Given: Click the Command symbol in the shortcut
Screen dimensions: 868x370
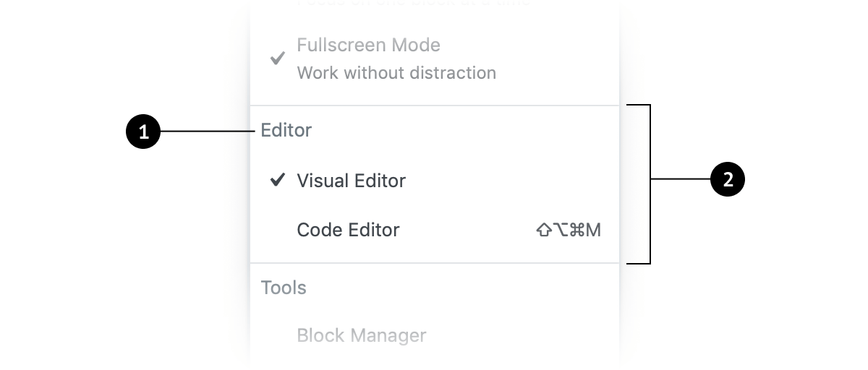Looking at the screenshot, I should tap(576, 231).
